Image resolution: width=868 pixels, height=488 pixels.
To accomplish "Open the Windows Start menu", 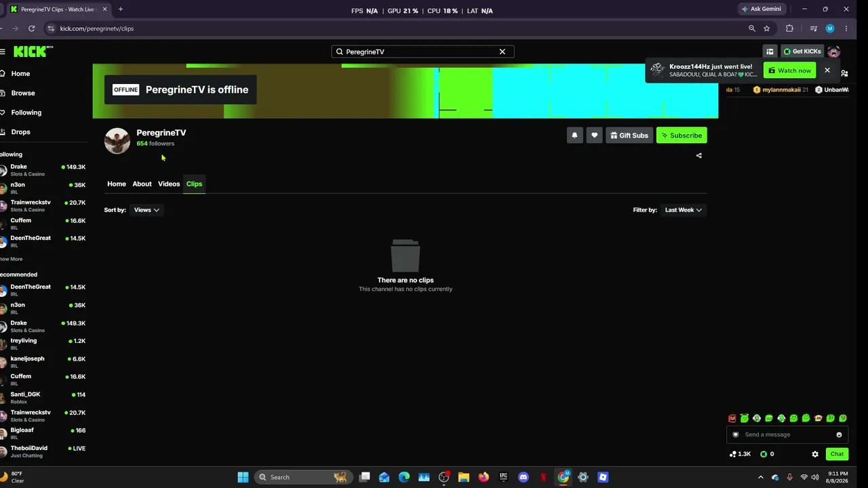I will click(243, 477).
